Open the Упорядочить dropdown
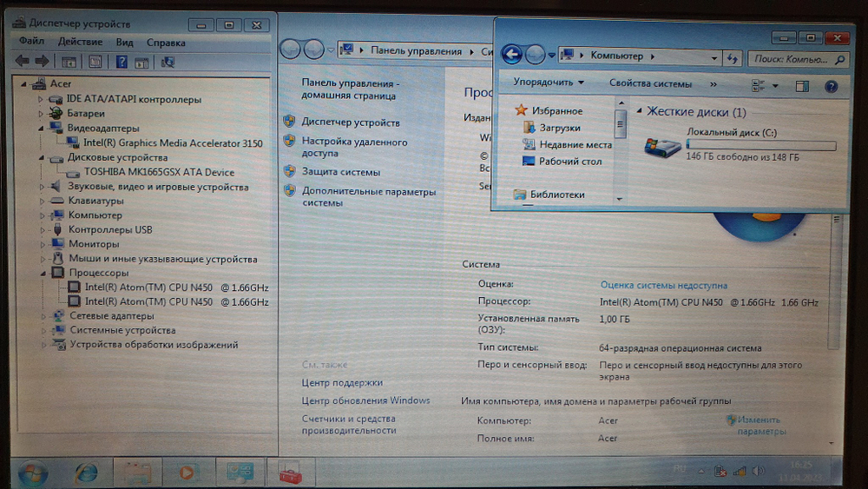Image resolution: width=868 pixels, height=489 pixels. [x=548, y=82]
